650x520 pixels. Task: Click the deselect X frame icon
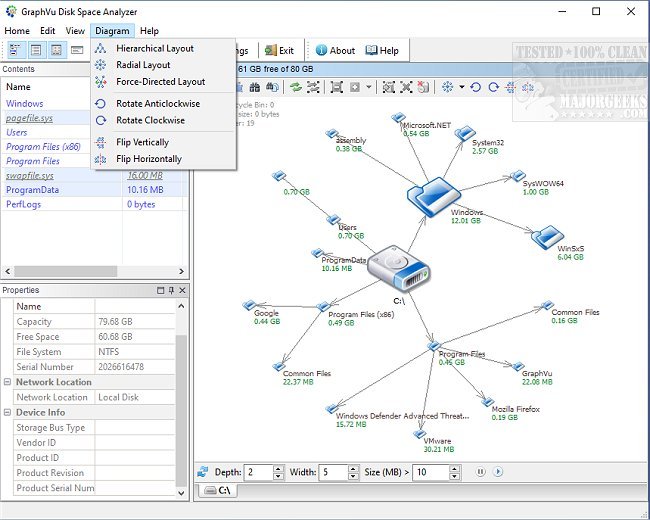[x=406, y=87]
